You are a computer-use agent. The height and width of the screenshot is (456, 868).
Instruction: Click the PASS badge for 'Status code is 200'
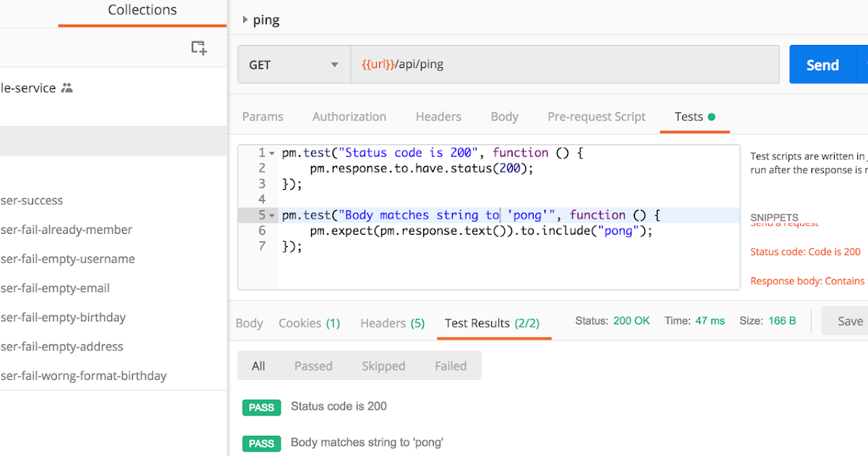point(261,407)
